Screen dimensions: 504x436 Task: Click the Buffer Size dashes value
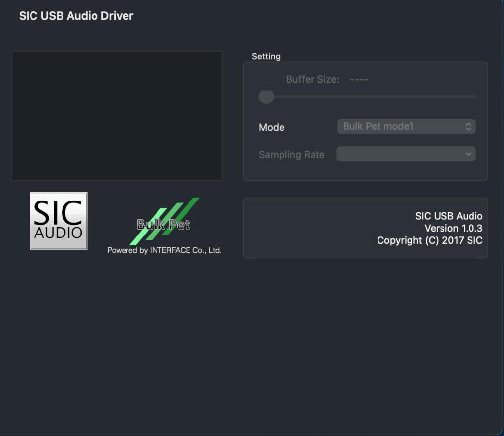point(359,79)
